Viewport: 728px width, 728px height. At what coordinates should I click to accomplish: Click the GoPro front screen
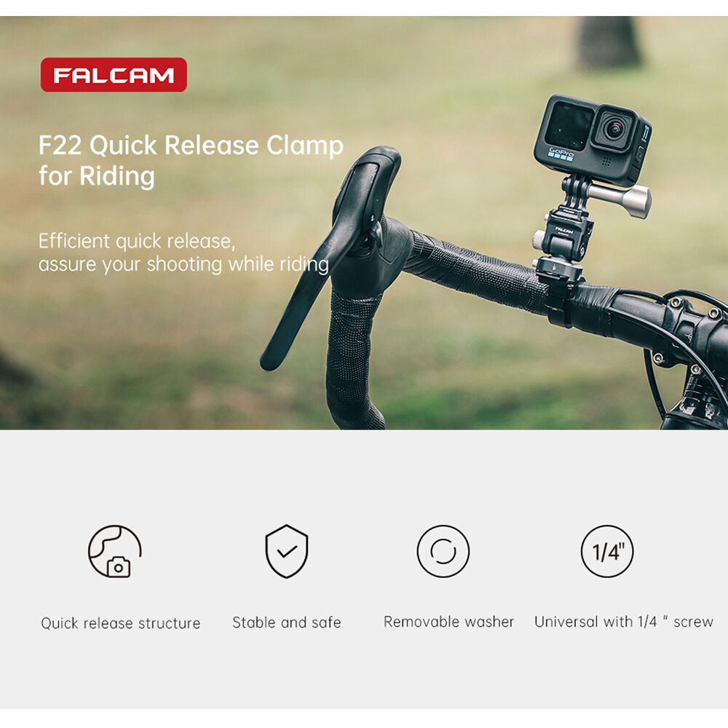pyautogui.click(x=569, y=125)
